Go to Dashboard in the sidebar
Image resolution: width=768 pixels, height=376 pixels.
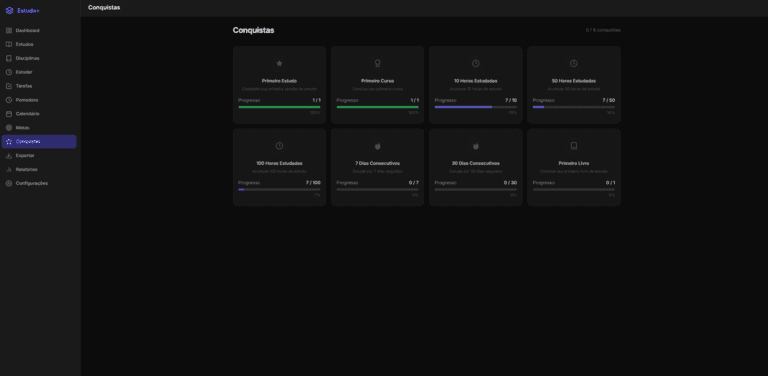[39, 30]
